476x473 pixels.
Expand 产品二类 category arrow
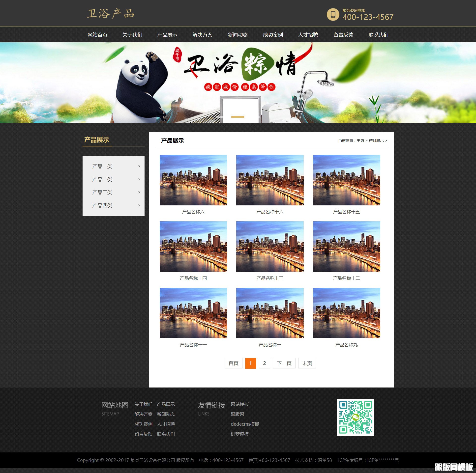click(139, 179)
